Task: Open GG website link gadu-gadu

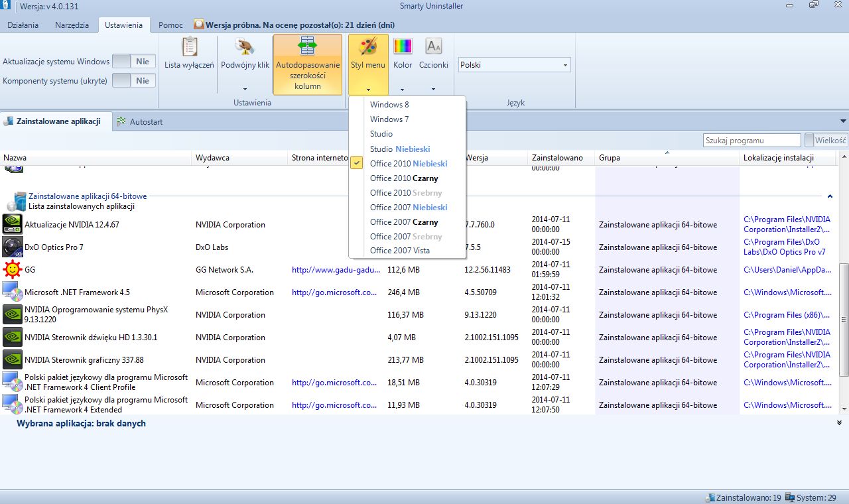Action: pyautogui.click(x=336, y=270)
